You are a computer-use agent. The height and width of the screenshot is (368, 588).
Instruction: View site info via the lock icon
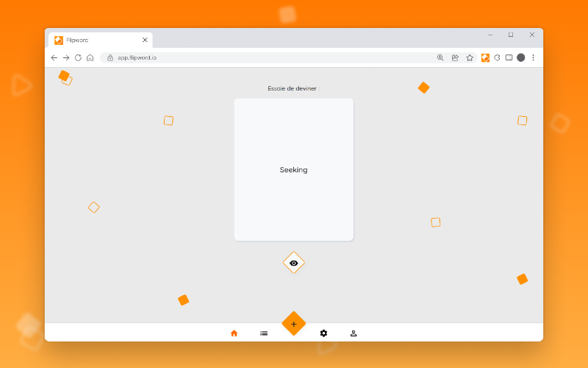pos(110,58)
